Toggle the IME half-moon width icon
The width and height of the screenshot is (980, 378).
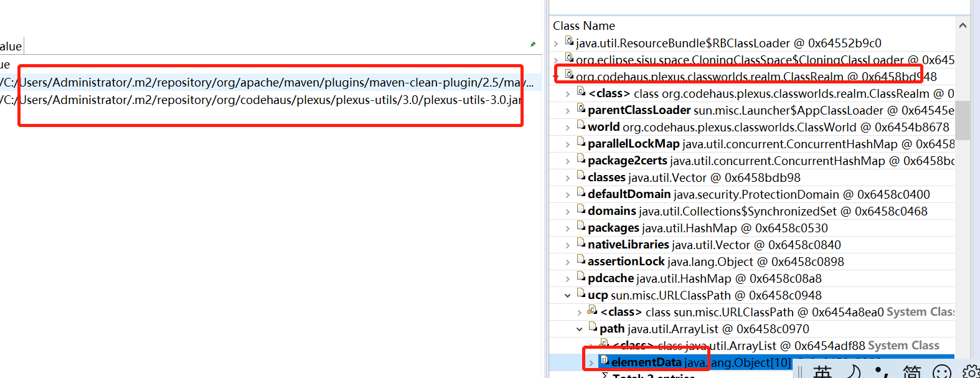tap(854, 371)
